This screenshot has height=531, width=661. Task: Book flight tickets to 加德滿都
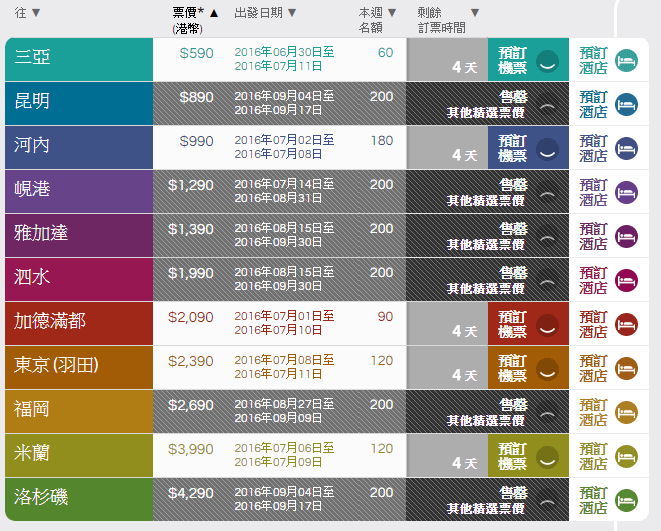coord(512,325)
